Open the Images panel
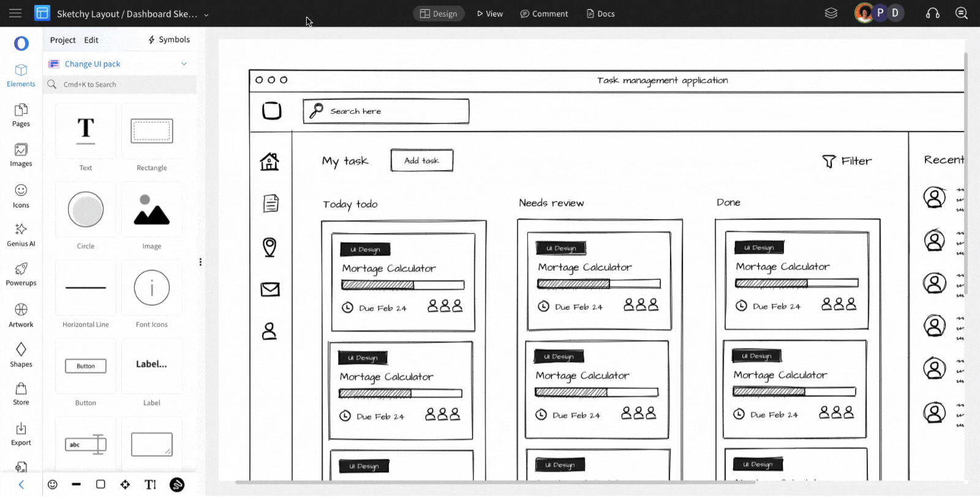The height and width of the screenshot is (497, 980). pyautogui.click(x=21, y=155)
